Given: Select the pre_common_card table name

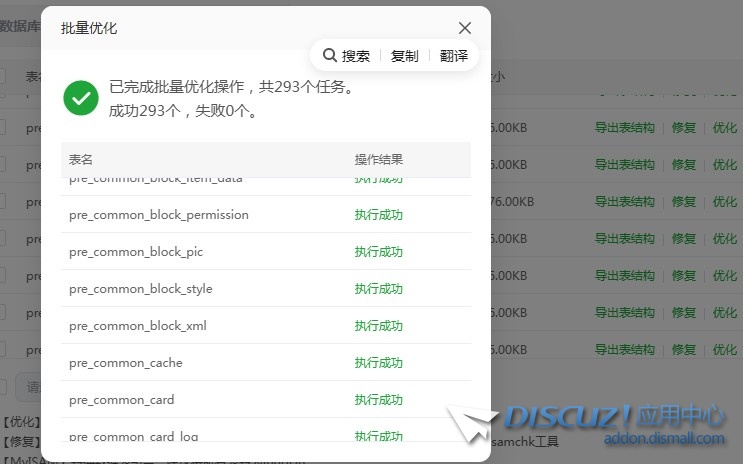Looking at the screenshot, I should click(x=121, y=400).
